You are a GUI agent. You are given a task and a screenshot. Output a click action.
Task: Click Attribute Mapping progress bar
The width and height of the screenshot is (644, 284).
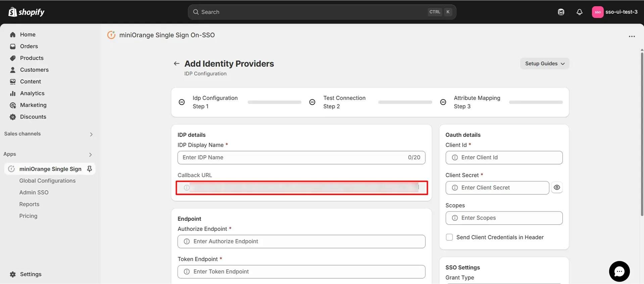coord(536,102)
